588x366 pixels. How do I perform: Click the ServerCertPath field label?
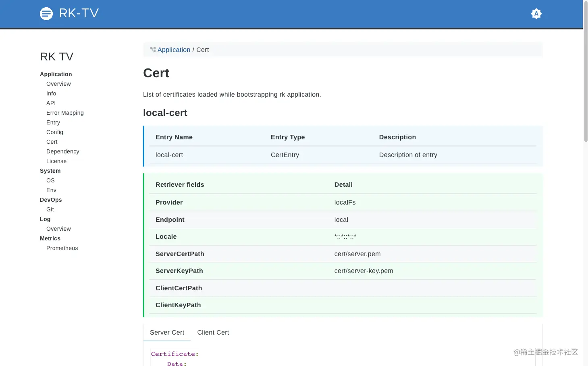[180, 254]
